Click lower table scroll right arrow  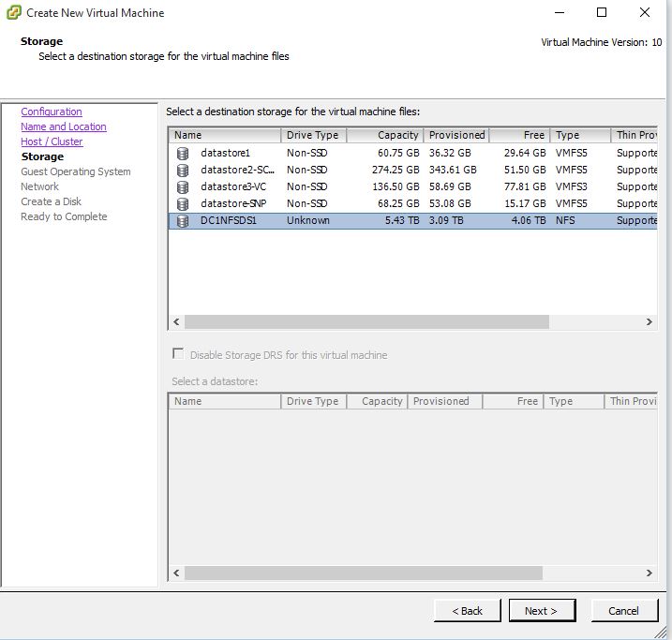(x=650, y=573)
